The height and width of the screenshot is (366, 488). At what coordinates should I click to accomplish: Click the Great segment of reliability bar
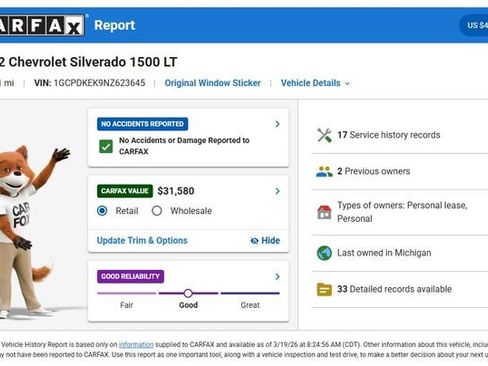(x=250, y=293)
